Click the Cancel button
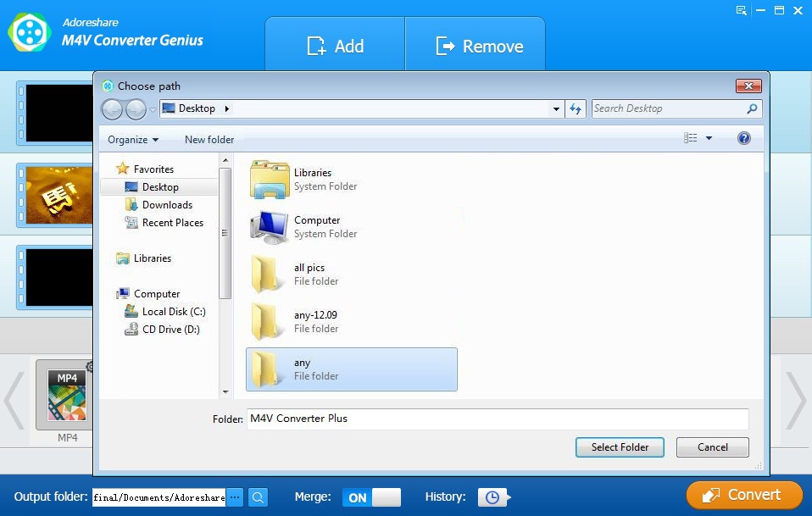 (712, 447)
